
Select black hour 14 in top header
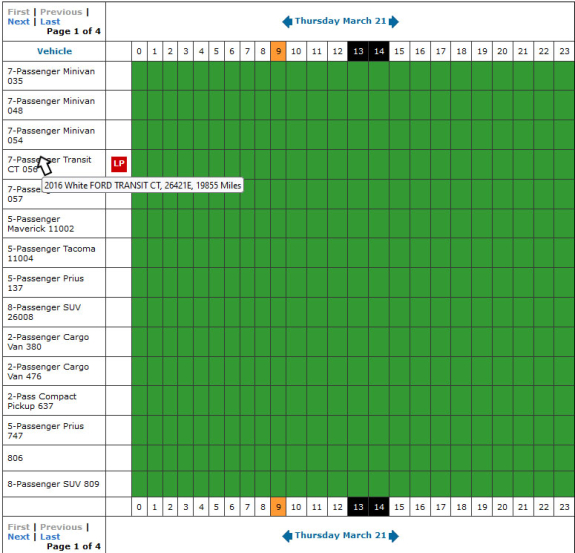pos(379,51)
